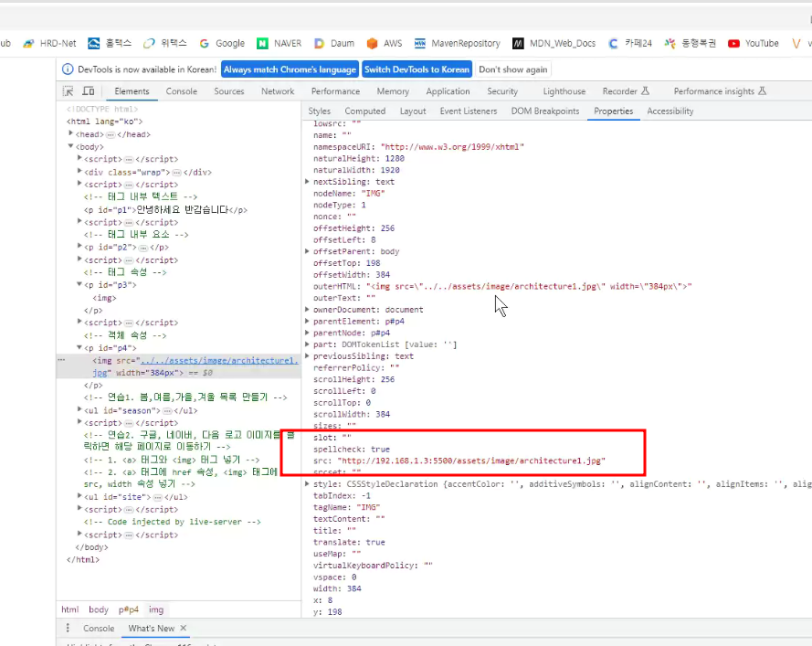This screenshot has width=812, height=646.
Task: Expand the ul id="season" node
Action: [x=79, y=409]
